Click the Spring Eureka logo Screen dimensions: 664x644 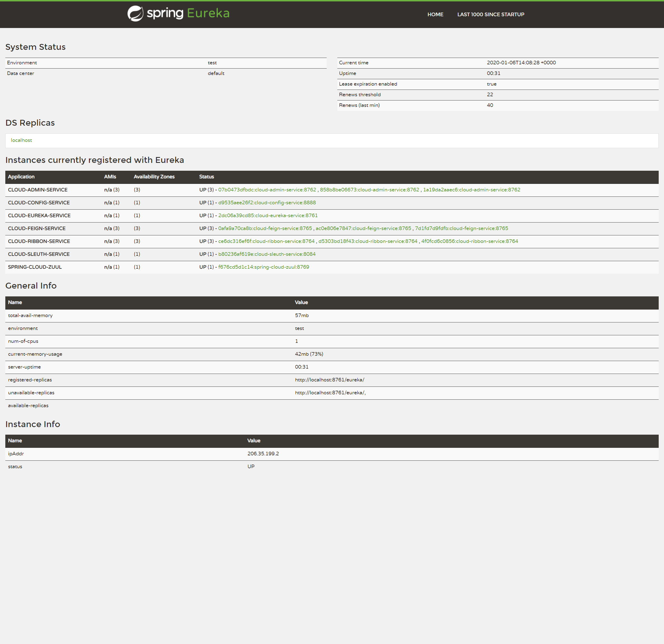pyautogui.click(x=178, y=13)
